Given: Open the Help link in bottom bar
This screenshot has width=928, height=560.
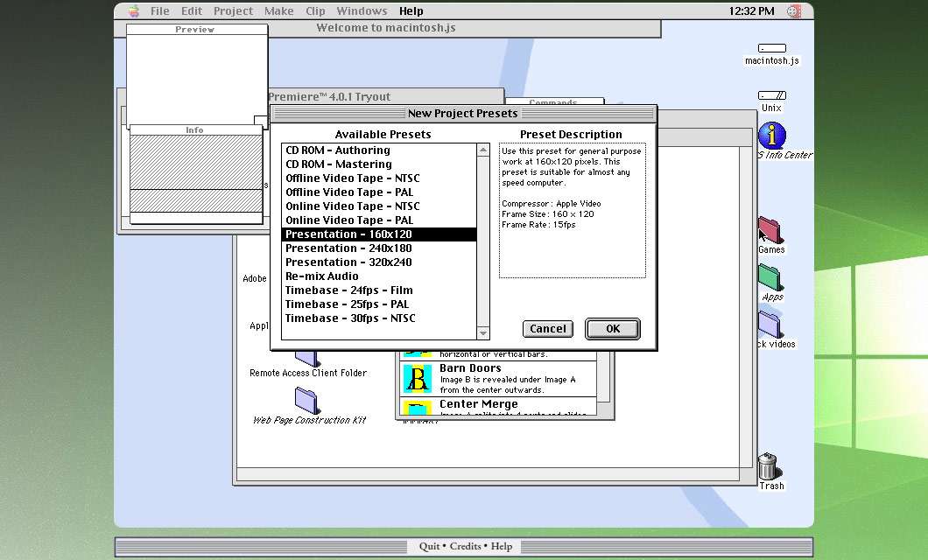Looking at the screenshot, I should point(502,546).
